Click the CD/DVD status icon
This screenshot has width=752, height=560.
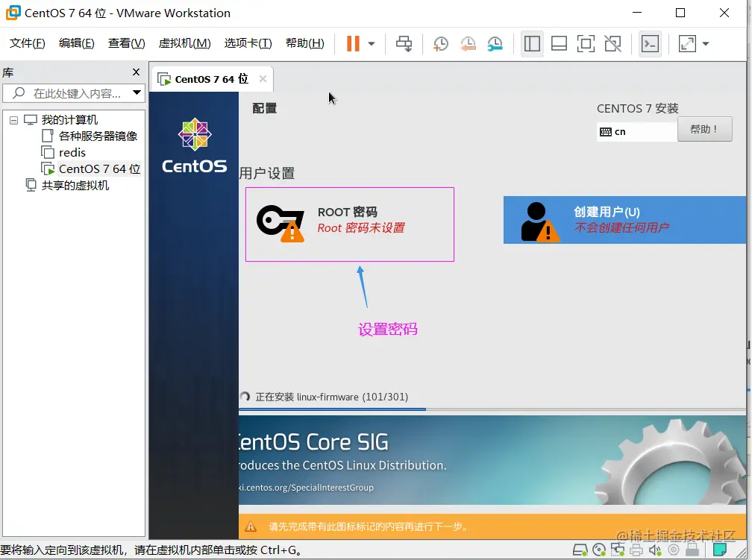click(600, 550)
